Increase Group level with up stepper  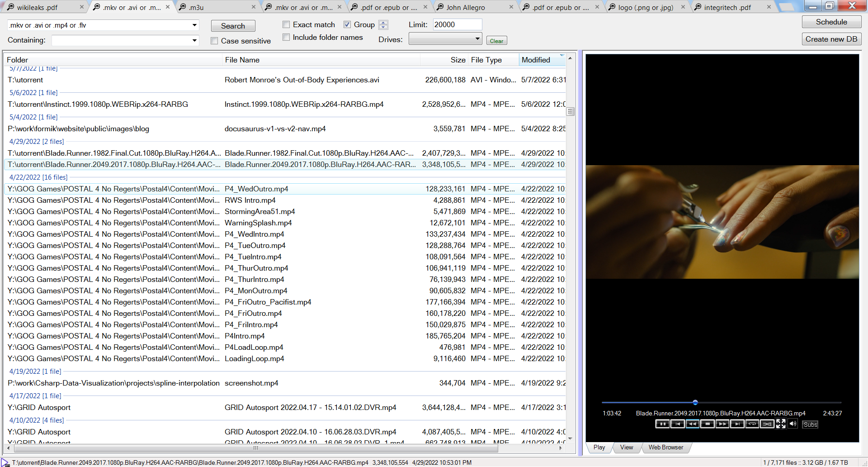(383, 23)
